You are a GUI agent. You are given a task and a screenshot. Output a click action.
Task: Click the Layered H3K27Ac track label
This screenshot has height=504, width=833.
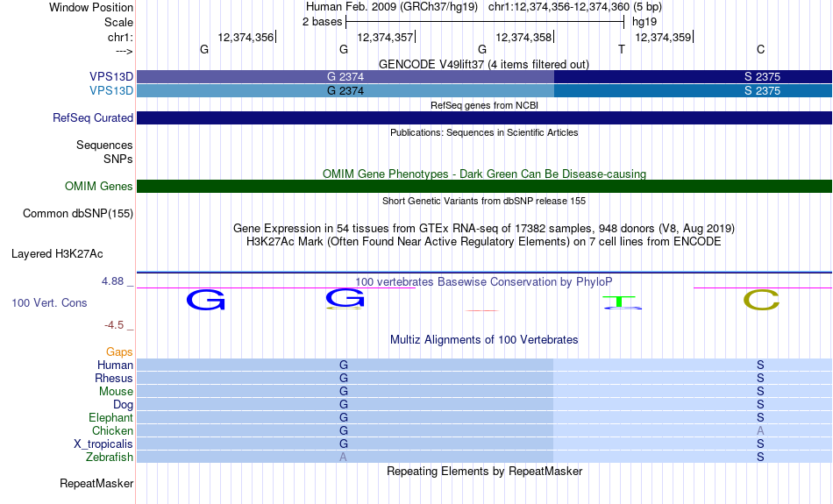[57, 254]
